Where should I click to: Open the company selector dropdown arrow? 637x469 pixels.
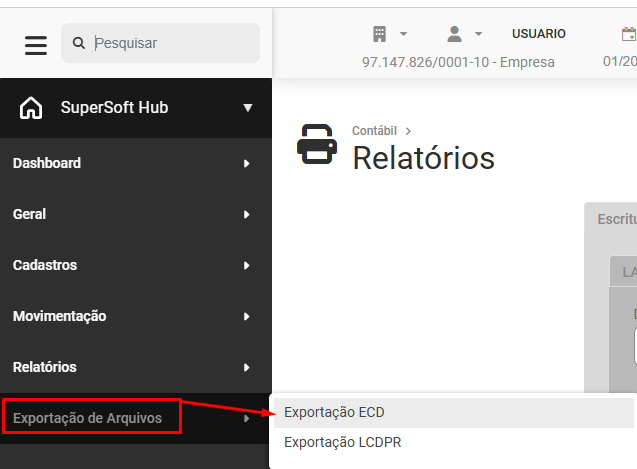tap(403, 34)
